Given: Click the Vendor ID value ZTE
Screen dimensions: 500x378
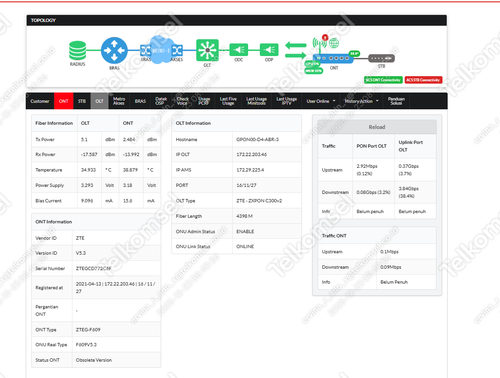Looking at the screenshot, I should [x=80, y=238].
